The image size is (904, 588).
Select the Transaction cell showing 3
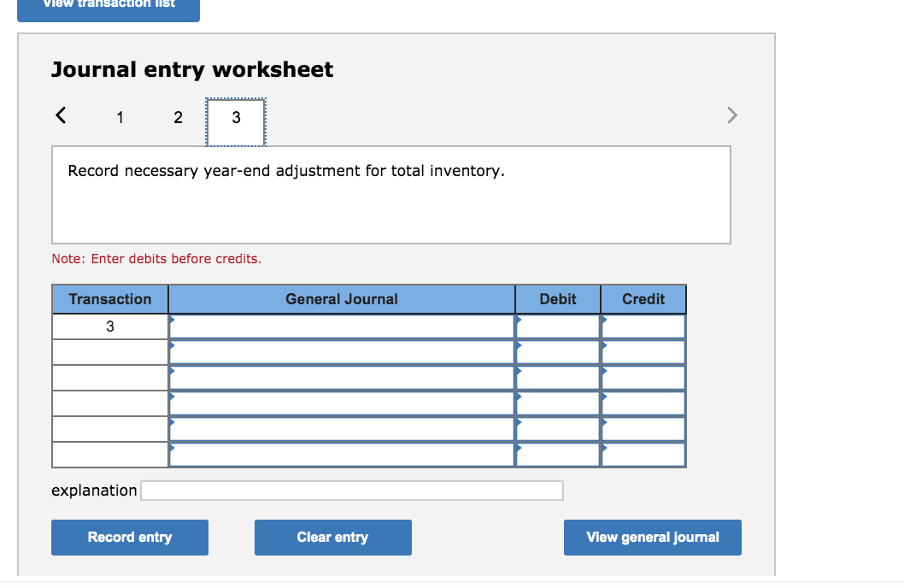coord(109,326)
